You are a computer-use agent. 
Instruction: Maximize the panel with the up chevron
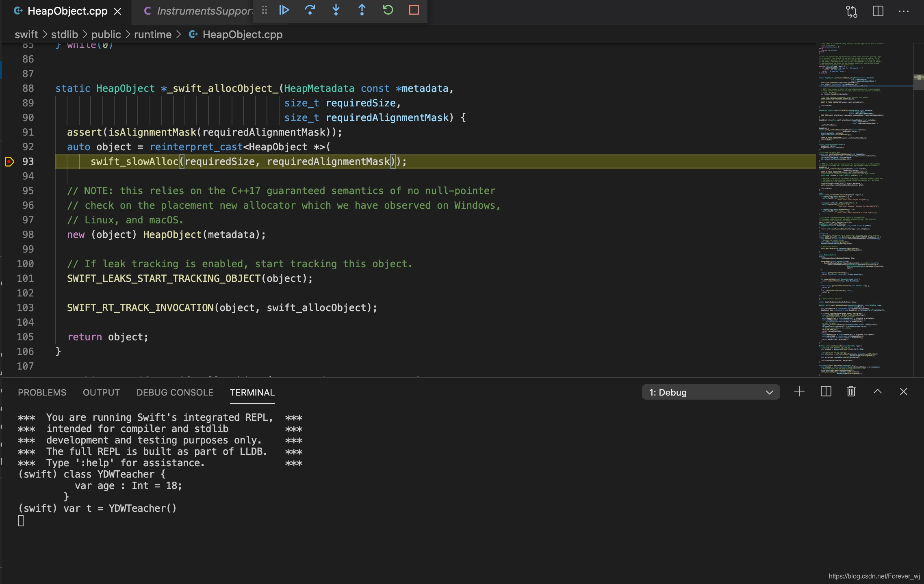pyautogui.click(x=878, y=391)
